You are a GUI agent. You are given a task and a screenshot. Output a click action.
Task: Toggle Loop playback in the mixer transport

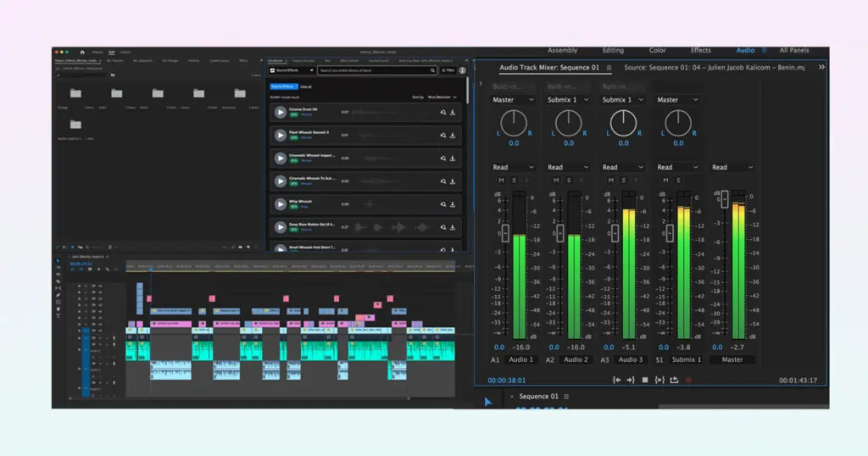[674, 381]
